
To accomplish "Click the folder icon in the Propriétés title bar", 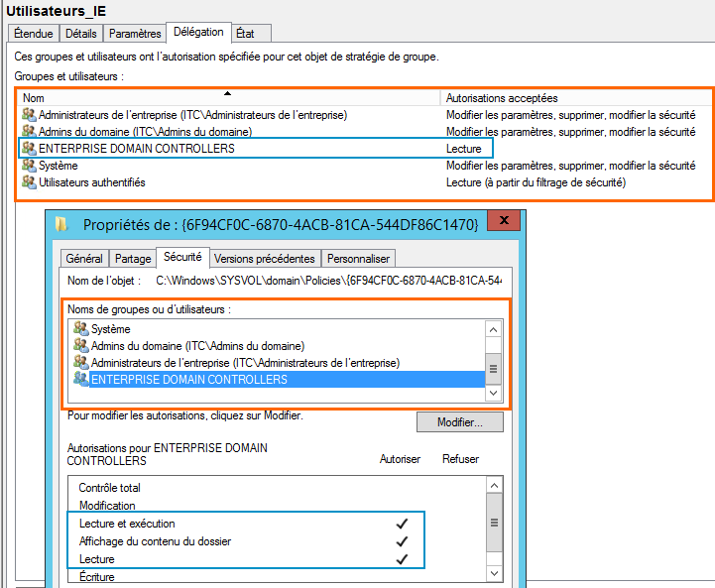I will pyautogui.click(x=61, y=224).
